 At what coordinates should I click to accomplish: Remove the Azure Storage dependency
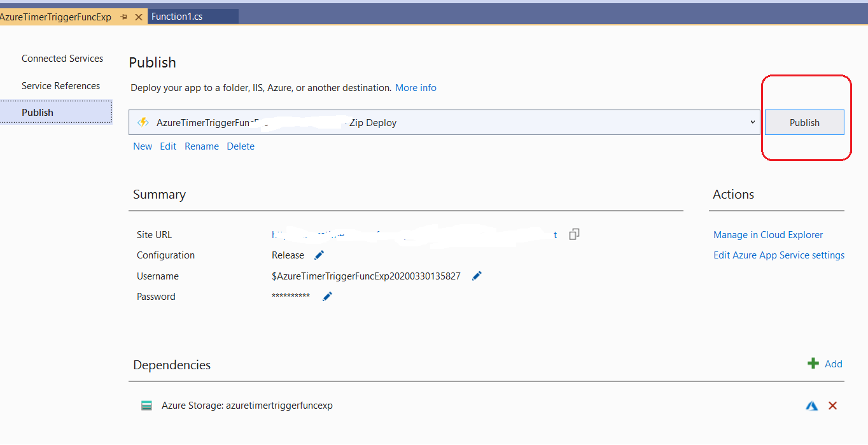click(832, 406)
